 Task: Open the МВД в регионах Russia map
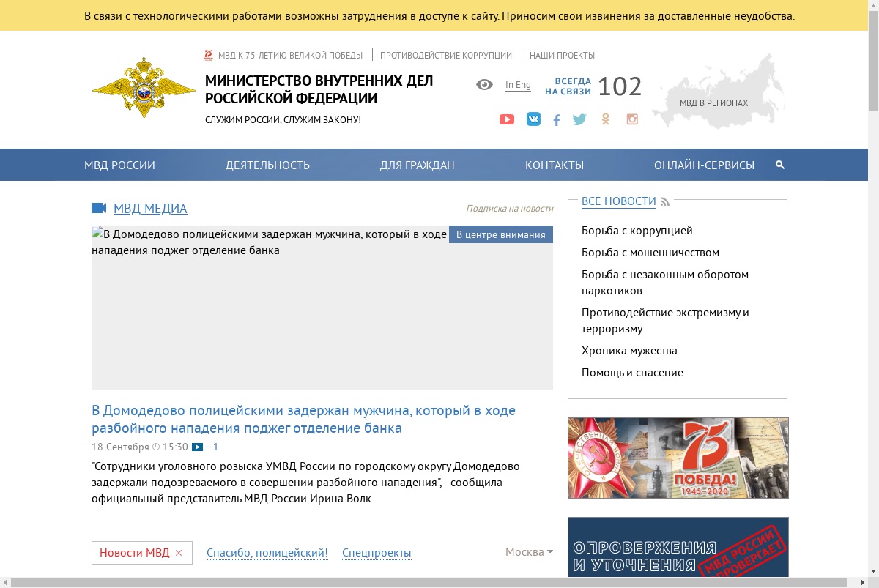pos(718,92)
